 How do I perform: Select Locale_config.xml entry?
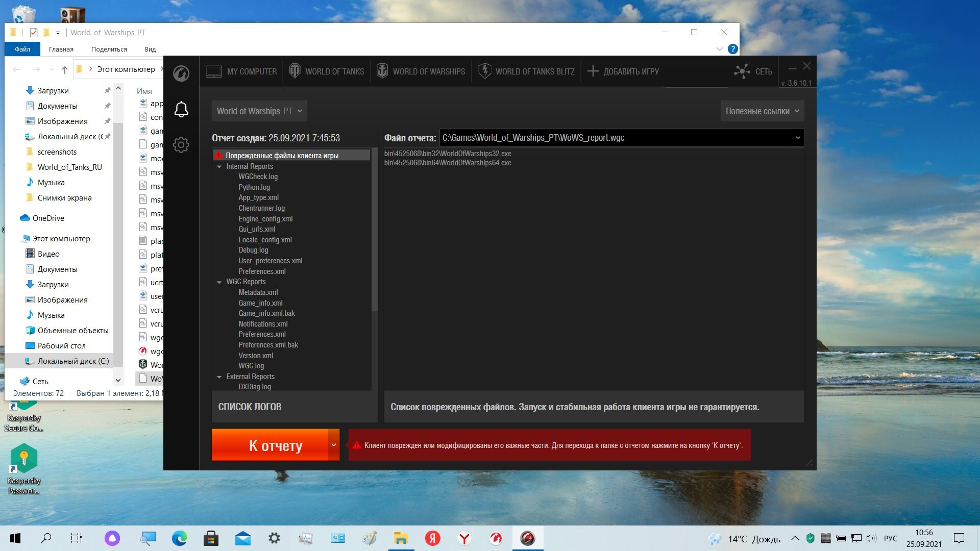point(265,240)
